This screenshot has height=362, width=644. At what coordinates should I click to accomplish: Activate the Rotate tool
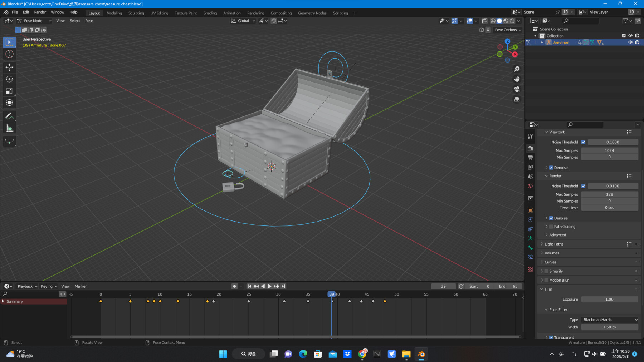tap(9, 79)
